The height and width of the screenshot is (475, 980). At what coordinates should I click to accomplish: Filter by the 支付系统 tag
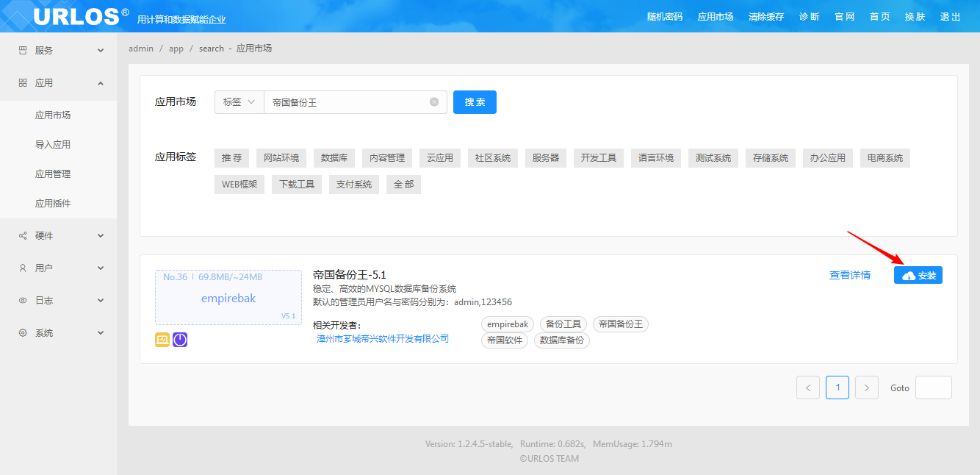[354, 185]
